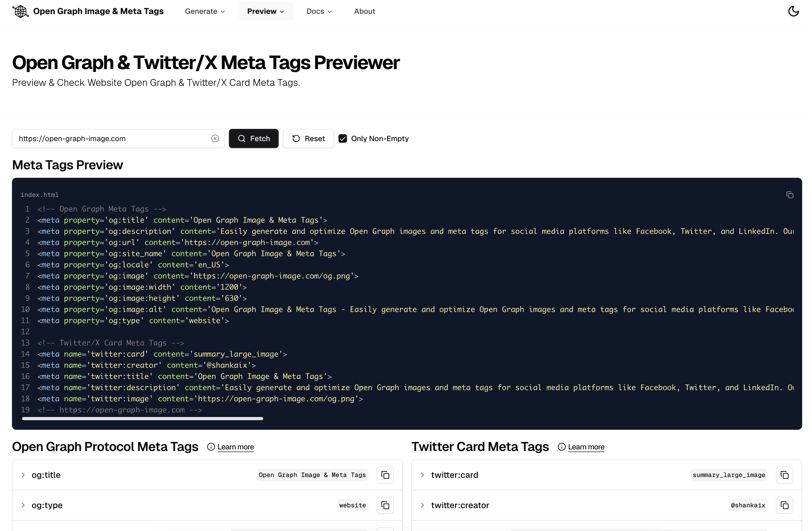
Task: Select the About menu item
Action: (364, 11)
